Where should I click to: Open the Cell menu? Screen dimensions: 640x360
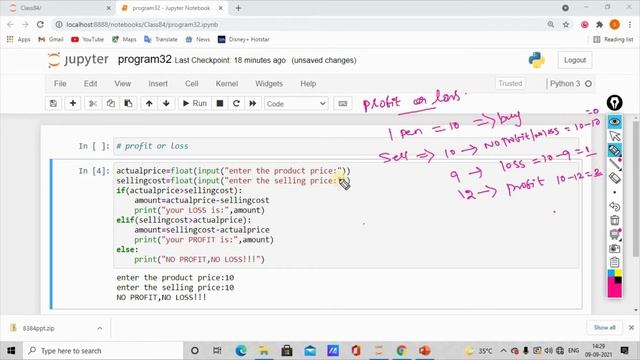point(191,84)
